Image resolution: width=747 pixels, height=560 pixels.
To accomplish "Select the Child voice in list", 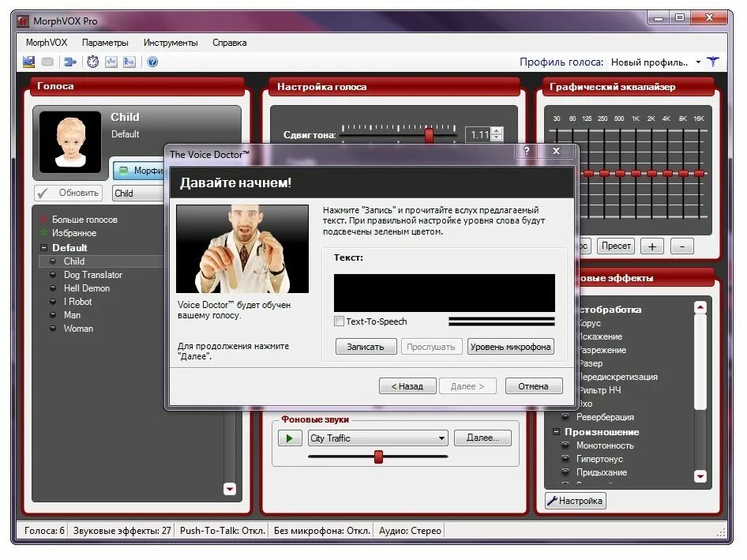I will (x=74, y=261).
